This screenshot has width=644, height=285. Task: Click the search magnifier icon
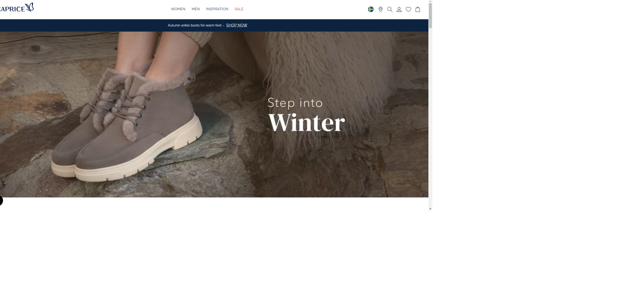[x=390, y=9]
